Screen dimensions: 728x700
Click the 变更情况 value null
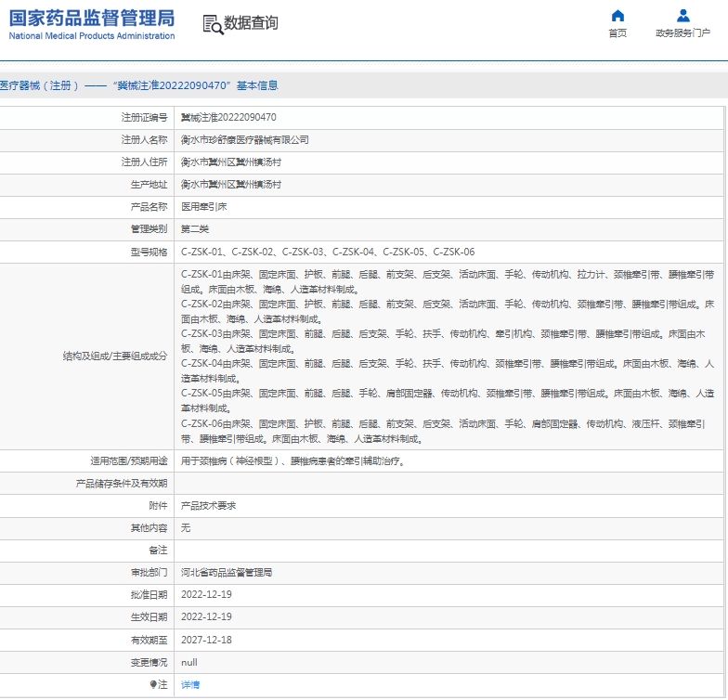tap(189, 663)
